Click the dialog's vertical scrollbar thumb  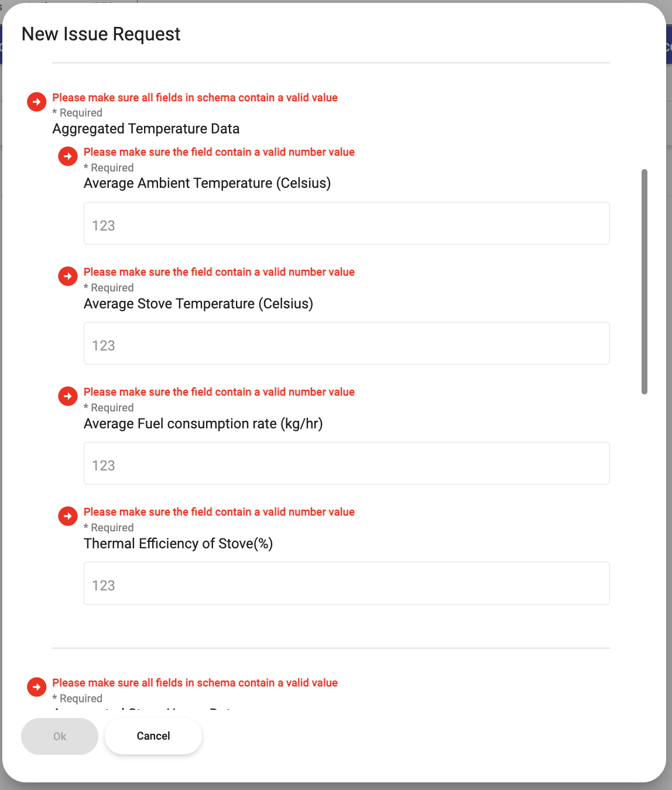coord(644,281)
